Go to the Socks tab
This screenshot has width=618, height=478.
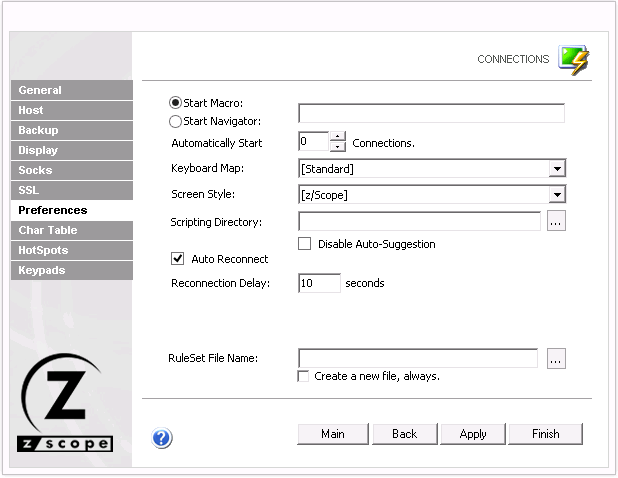[x=72, y=170]
